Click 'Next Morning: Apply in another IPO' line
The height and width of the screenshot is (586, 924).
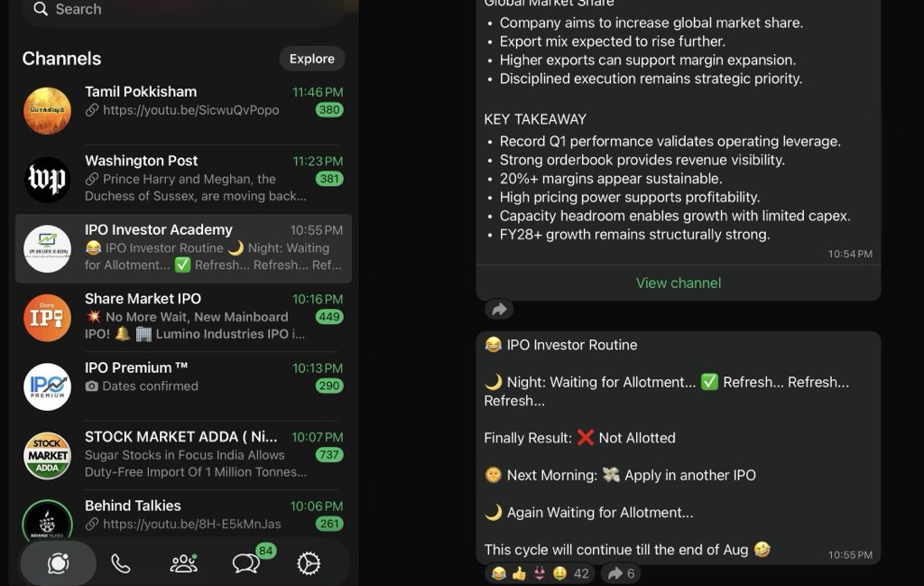[x=620, y=475]
